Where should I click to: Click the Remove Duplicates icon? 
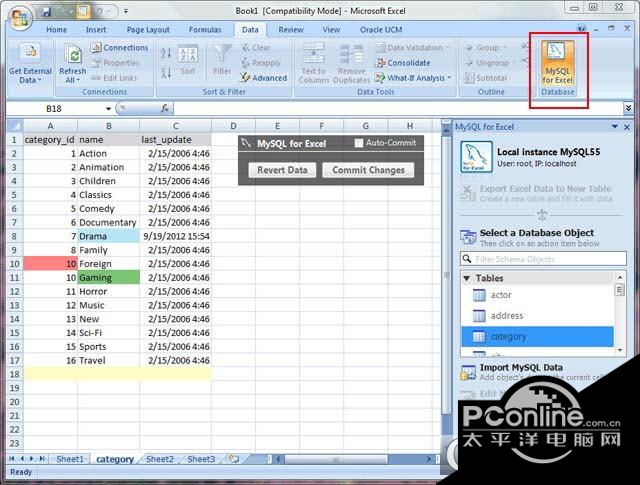point(351,54)
